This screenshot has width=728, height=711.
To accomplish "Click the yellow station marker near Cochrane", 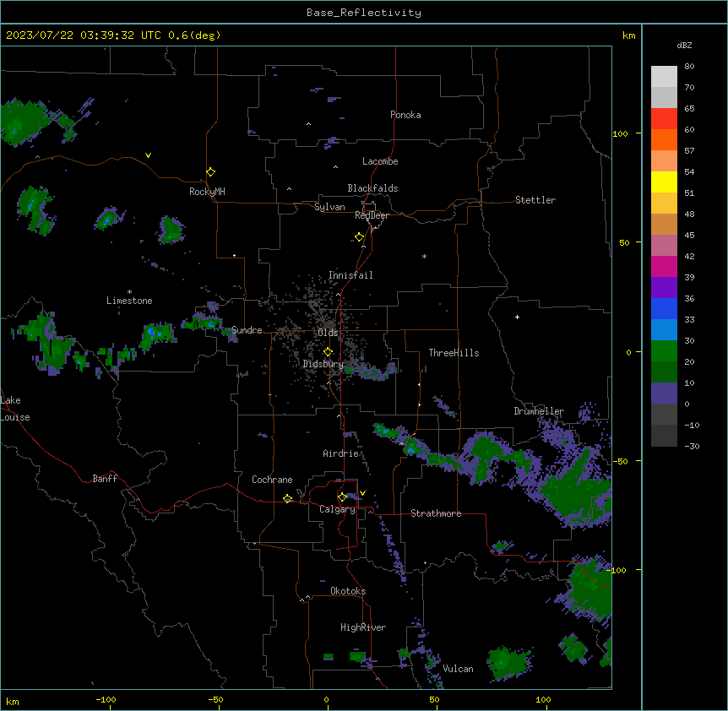I will [x=287, y=498].
